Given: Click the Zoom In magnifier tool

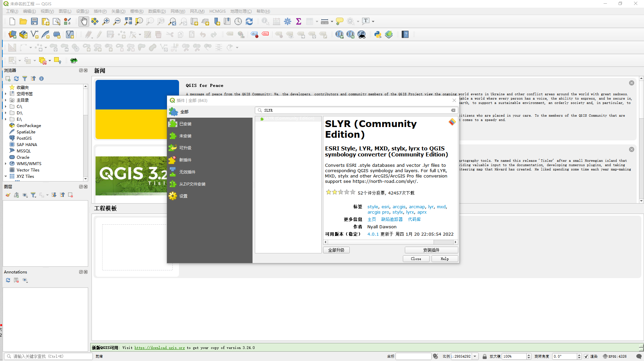Looking at the screenshot, I should (106, 21).
